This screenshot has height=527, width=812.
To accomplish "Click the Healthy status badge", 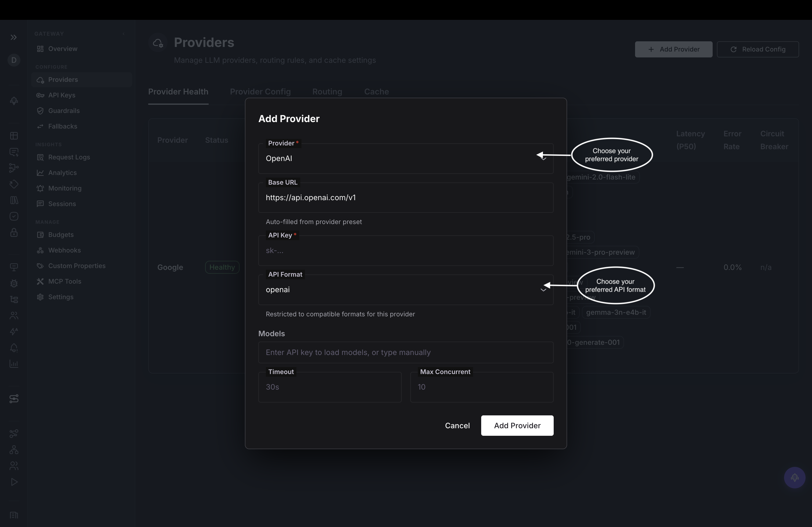I will point(222,267).
